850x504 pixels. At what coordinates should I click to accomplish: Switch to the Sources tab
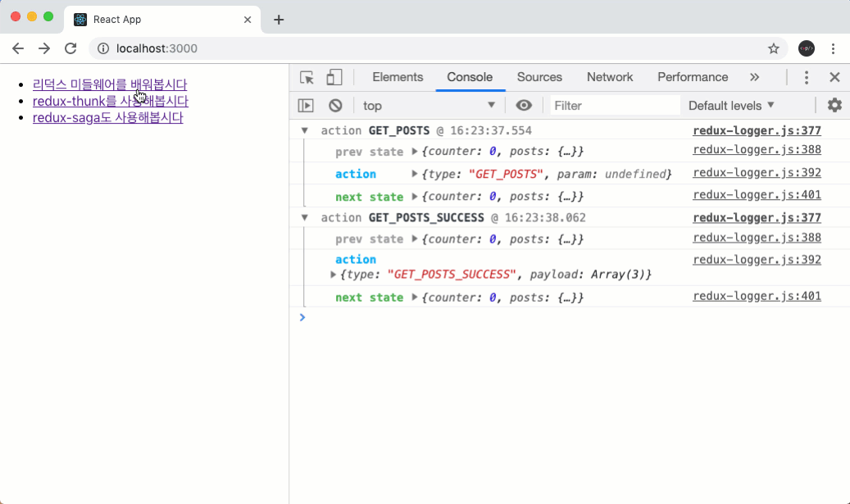coord(539,78)
